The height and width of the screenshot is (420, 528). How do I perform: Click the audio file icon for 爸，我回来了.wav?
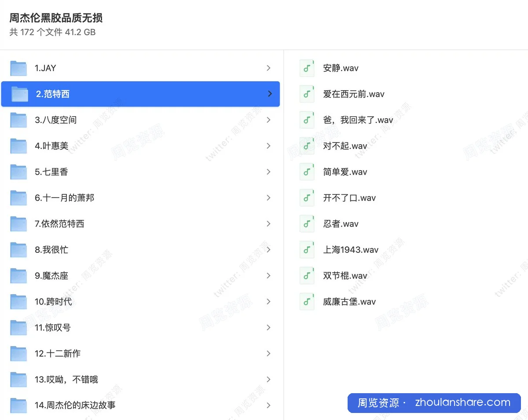click(x=307, y=120)
